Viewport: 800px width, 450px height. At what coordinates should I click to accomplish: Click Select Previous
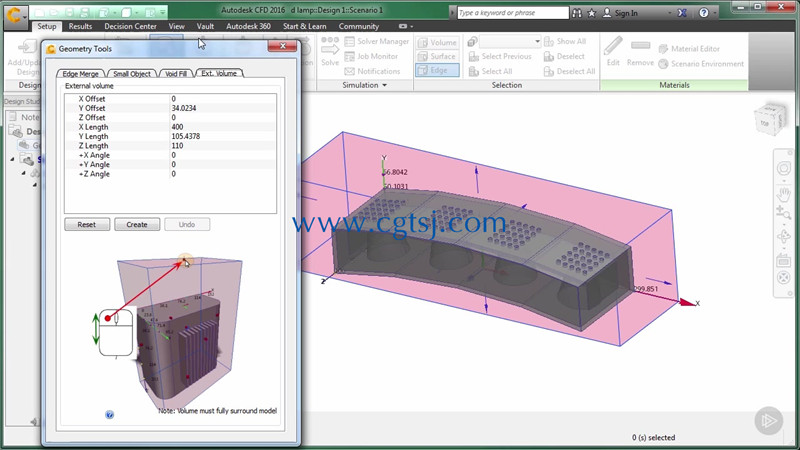500,56
